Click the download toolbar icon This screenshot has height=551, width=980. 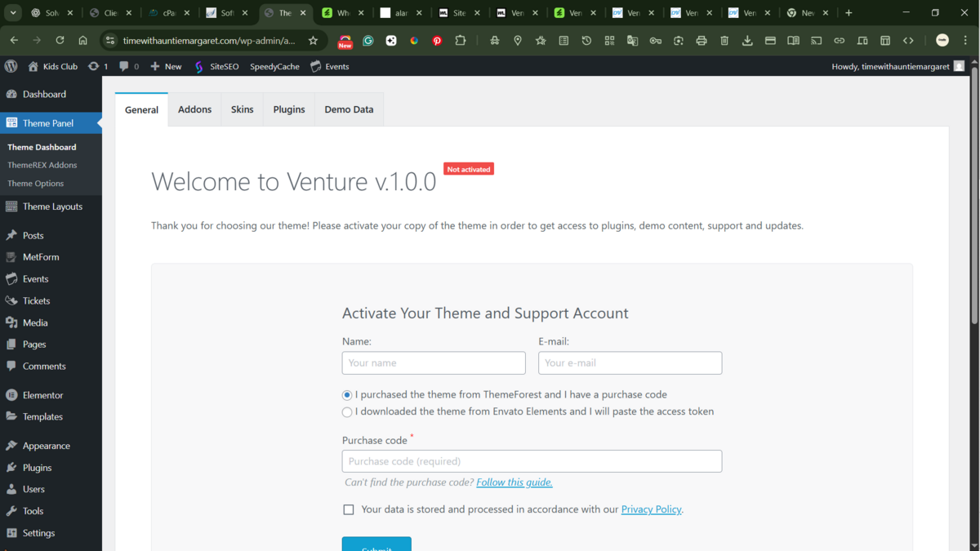tap(747, 40)
